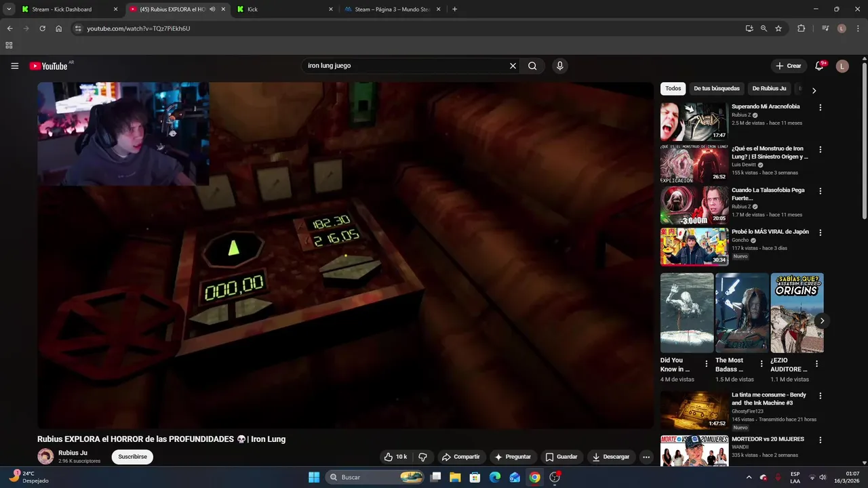
Task: Go back in browser history
Action: pyautogui.click(x=9, y=28)
